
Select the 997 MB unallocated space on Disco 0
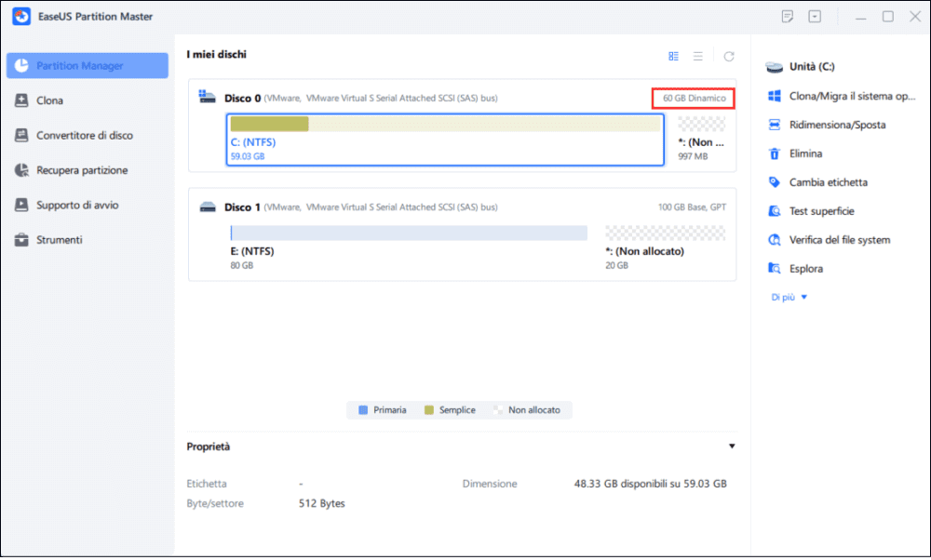pos(701,140)
